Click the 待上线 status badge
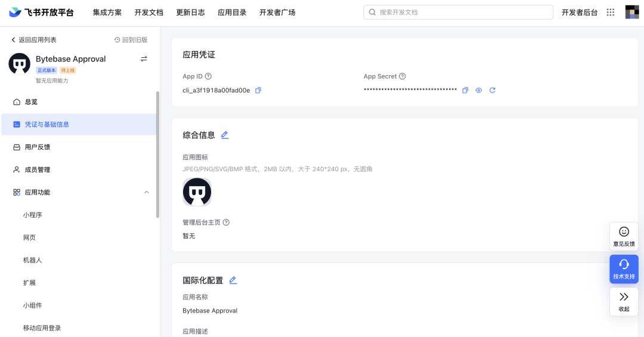The width and height of the screenshot is (644, 337). point(68,70)
